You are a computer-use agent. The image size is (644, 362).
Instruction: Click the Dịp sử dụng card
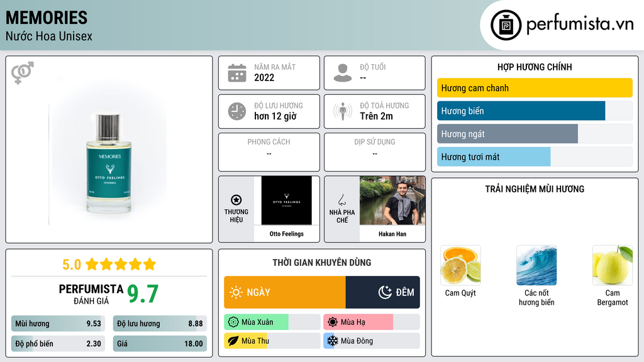click(375, 152)
